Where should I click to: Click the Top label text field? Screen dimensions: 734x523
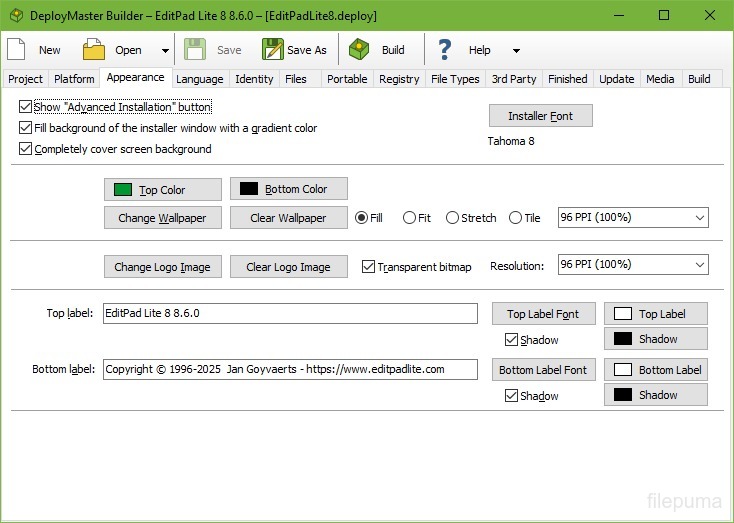coord(290,313)
